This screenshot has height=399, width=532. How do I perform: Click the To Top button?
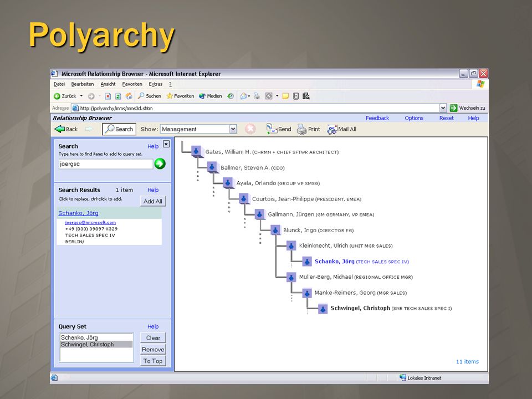[153, 361]
